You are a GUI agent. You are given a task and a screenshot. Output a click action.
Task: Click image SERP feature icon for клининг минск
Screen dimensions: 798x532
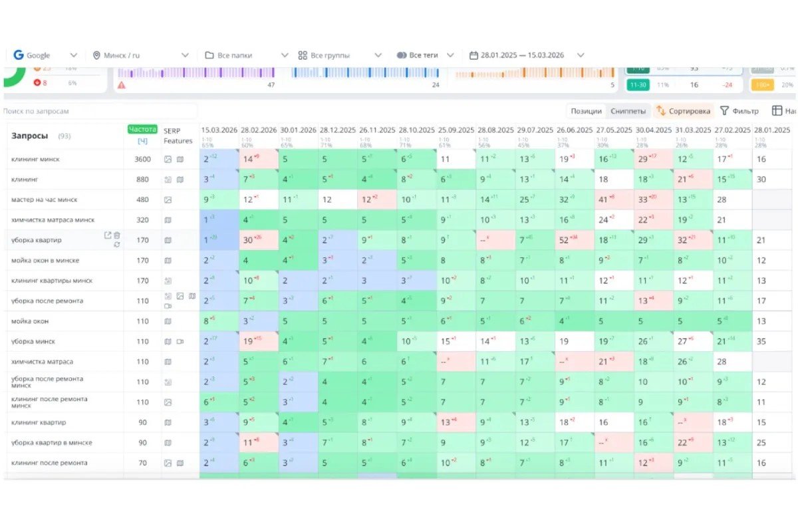168,160
